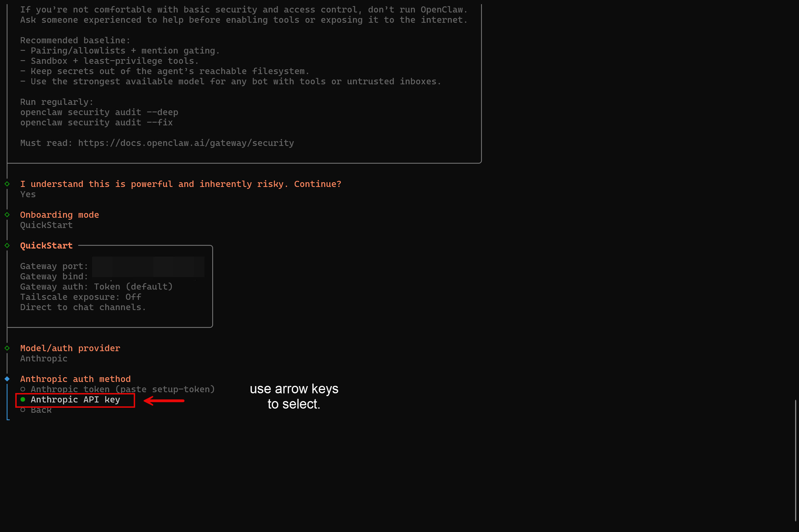The height and width of the screenshot is (532, 799).
Task: Click the 'Gateway bind:' label
Action: 54,277
